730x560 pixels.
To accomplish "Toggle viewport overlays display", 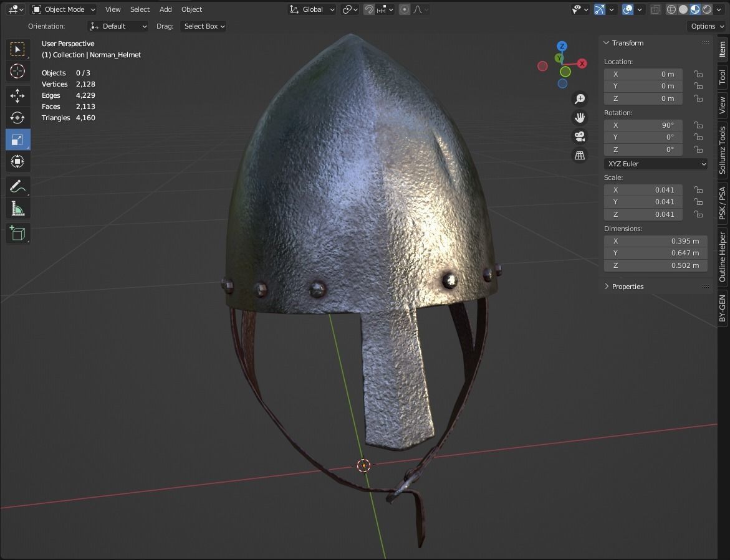I will (x=628, y=9).
